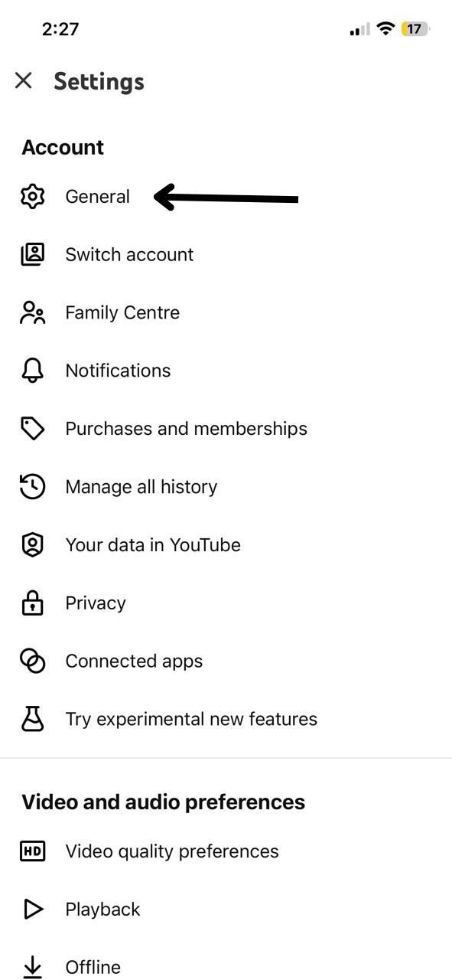The height and width of the screenshot is (980, 452).
Task: Close Settings with the X
Action: 24,80
